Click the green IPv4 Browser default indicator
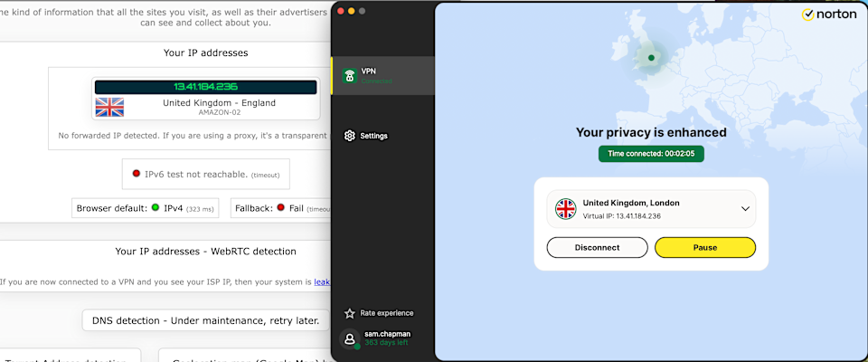Image resolution: width=868 pixels, height=362 pixels. 156,208
